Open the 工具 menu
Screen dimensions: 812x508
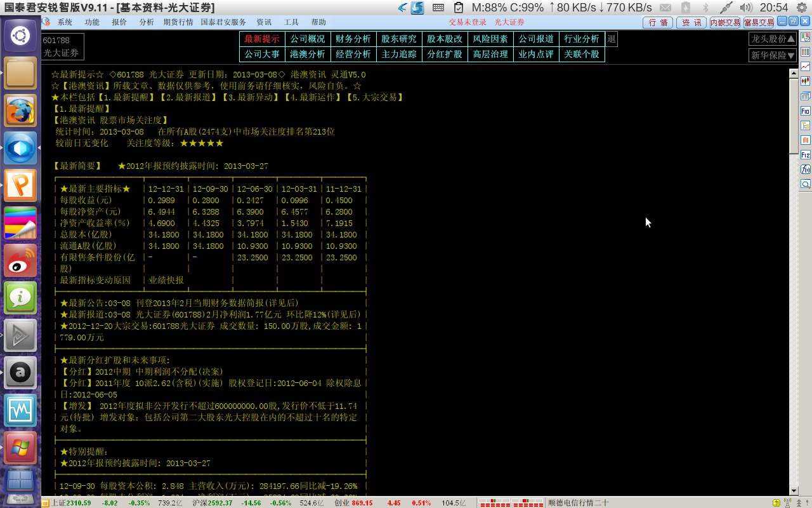pos(291,22)
